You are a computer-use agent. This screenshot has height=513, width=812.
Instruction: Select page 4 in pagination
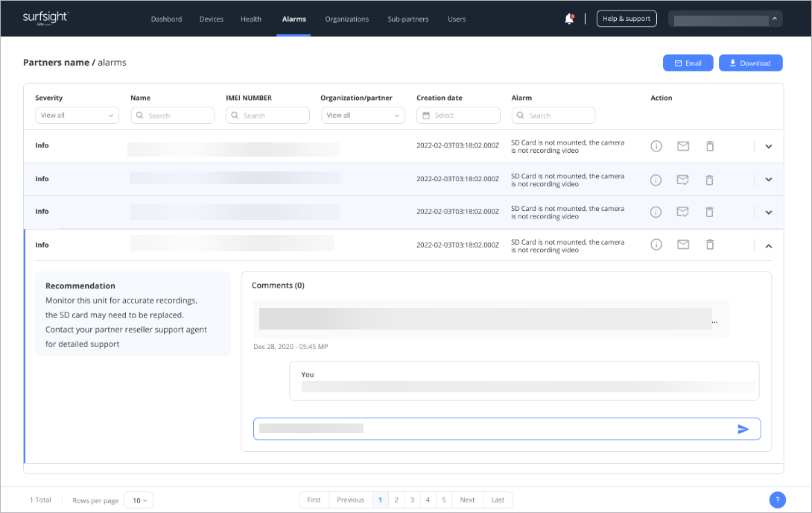(x=428, y=500)
